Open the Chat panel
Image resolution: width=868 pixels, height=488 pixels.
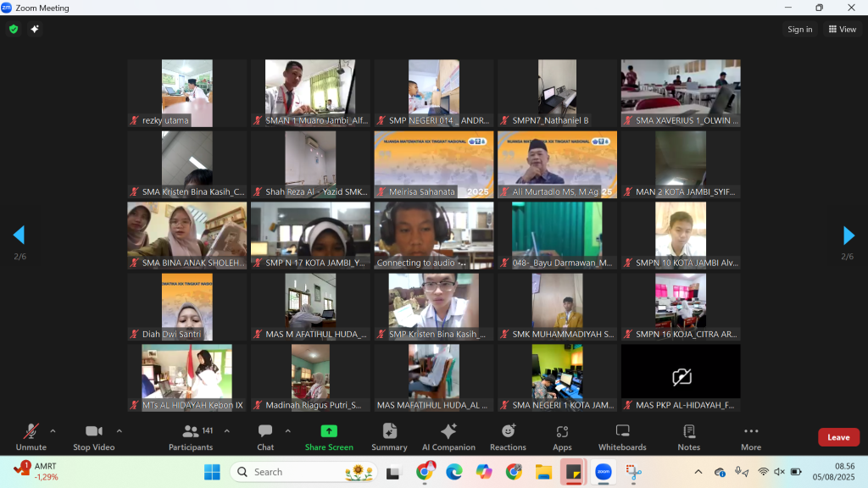(265, 437)
